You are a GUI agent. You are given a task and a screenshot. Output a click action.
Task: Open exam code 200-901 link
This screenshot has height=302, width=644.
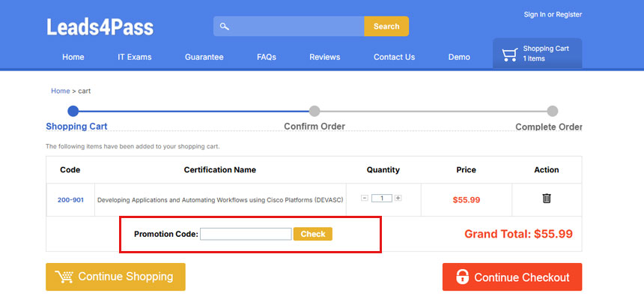pos(70,200)
